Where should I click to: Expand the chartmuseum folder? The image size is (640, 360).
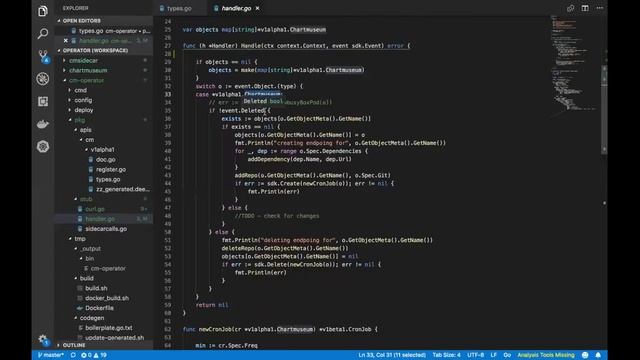tap(88, 70)
